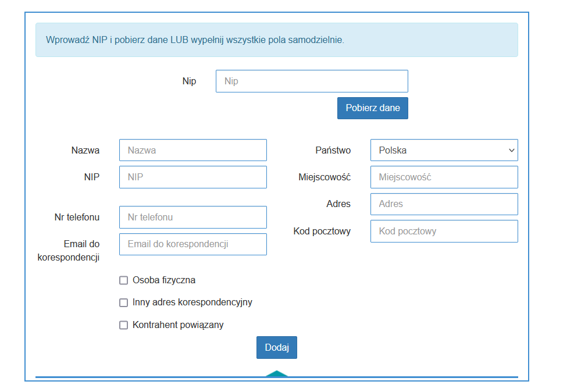
Task: Click the Nr telefonu label text
Action: coord(77,217)
